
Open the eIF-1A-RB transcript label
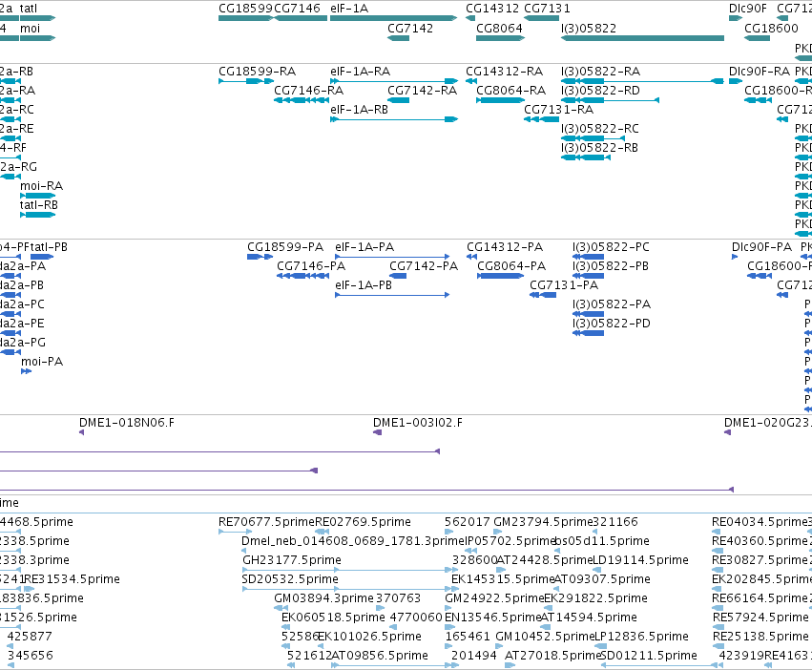click(x=360, y=110)
